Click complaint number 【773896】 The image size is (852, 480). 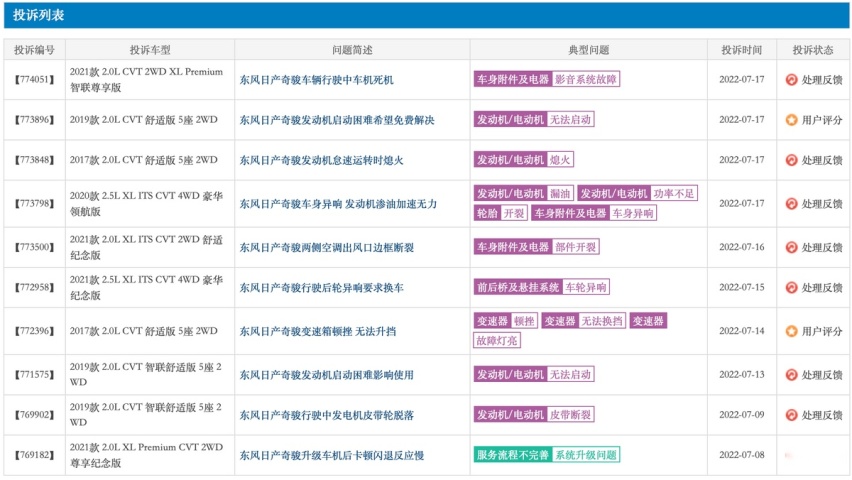coord(34,120)
